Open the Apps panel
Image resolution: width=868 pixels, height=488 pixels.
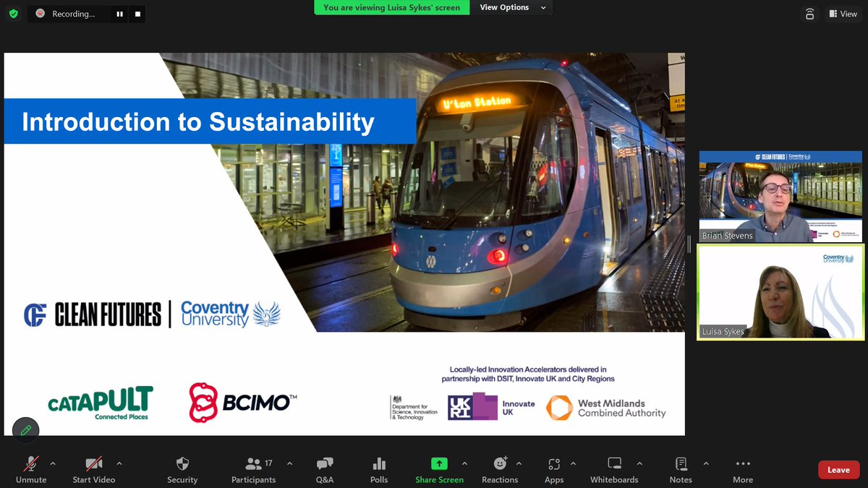coord(554,469)
